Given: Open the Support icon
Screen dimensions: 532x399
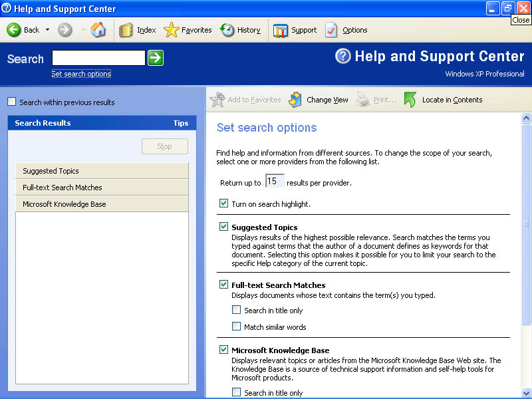Looking at the screenshot, I should [x=280, y=31].
